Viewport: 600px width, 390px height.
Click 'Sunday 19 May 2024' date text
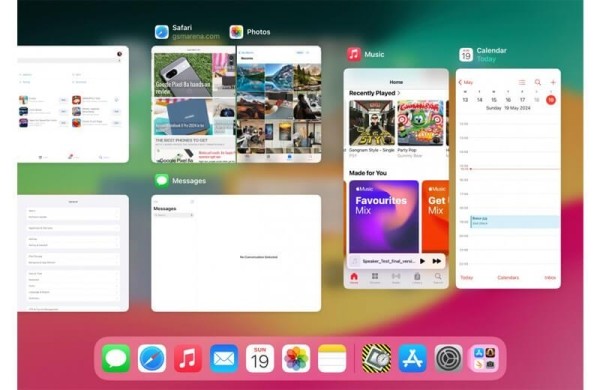(x=508, y=108)
